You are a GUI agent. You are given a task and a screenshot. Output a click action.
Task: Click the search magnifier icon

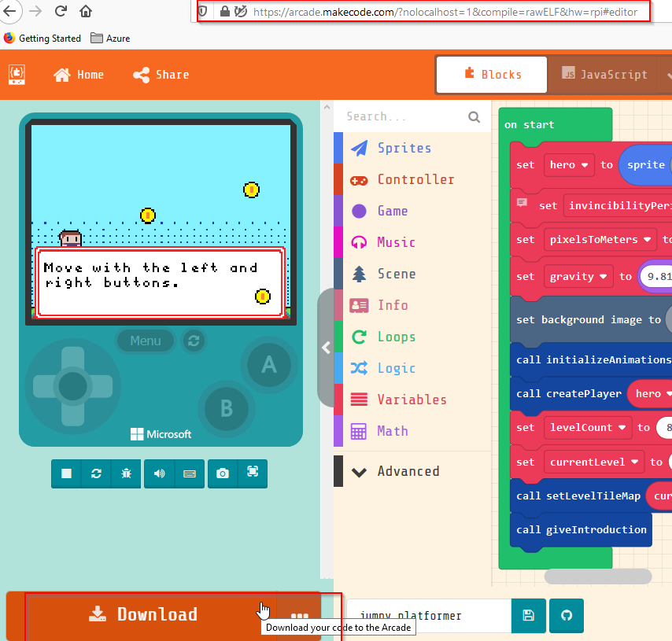(x=474, y=116)
